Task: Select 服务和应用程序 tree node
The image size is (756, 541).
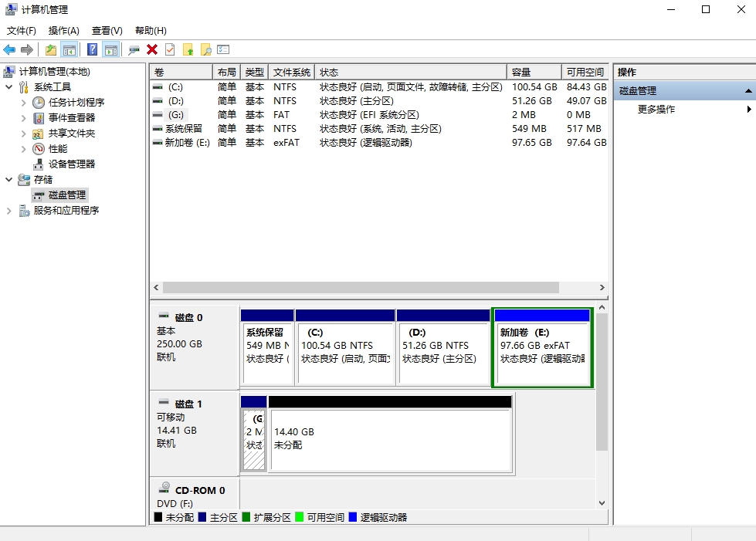Action: pos(66,210)
